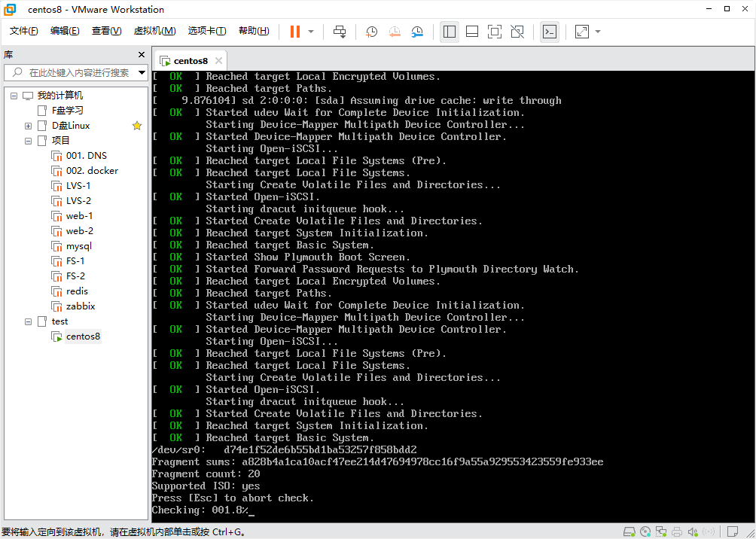Open the 文件(F) menu

click(24, 31)
